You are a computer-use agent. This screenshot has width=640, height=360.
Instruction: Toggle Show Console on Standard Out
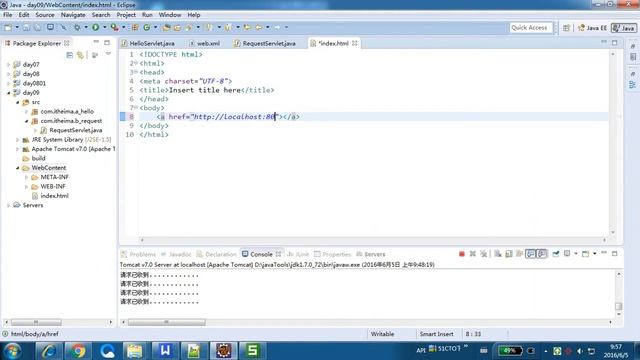coord(530,254)
